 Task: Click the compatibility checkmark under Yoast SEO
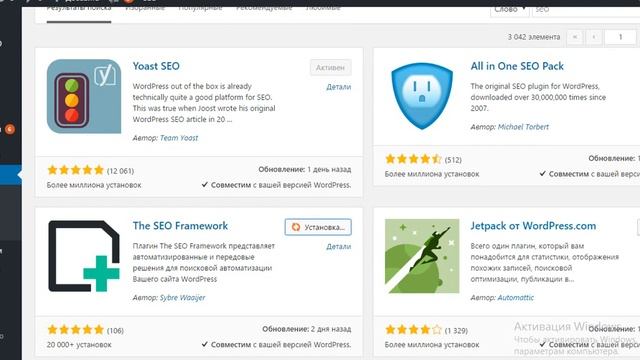click(204, 184)
